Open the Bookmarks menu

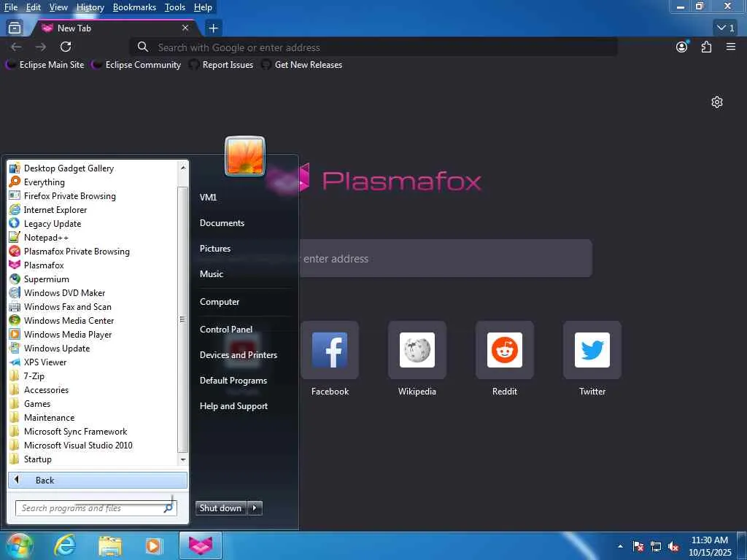134,7
